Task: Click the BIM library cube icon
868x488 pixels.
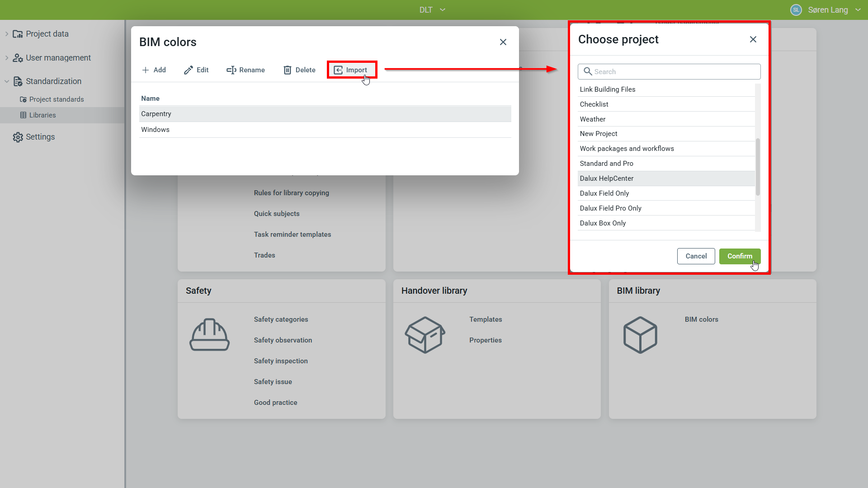Action: click(x=640, y=335)
